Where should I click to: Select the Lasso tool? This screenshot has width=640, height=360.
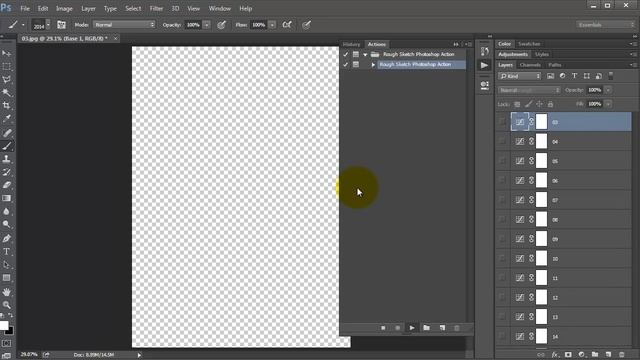[x=7, y=80]
